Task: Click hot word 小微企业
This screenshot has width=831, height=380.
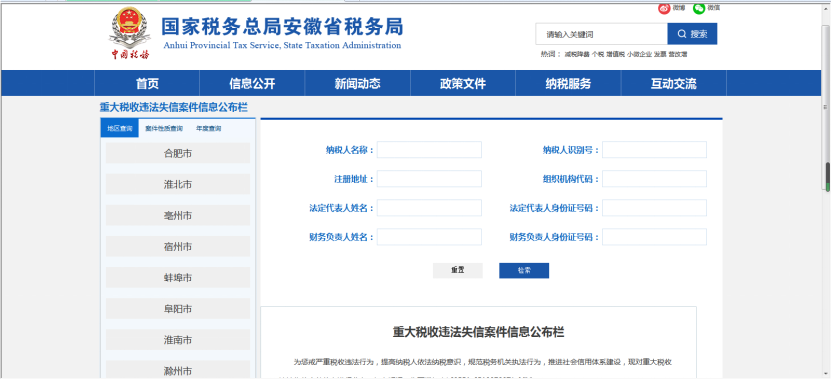Action: pos(639,54)
